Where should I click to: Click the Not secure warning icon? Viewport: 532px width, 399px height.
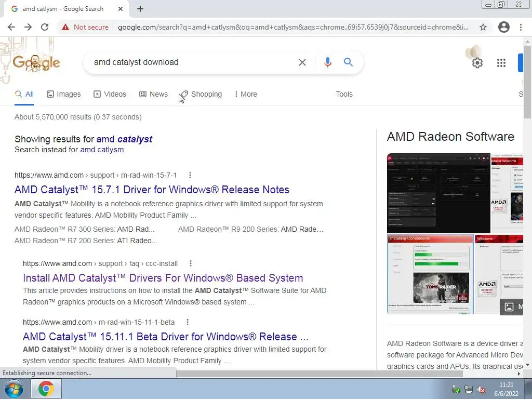tap(65, 27)
